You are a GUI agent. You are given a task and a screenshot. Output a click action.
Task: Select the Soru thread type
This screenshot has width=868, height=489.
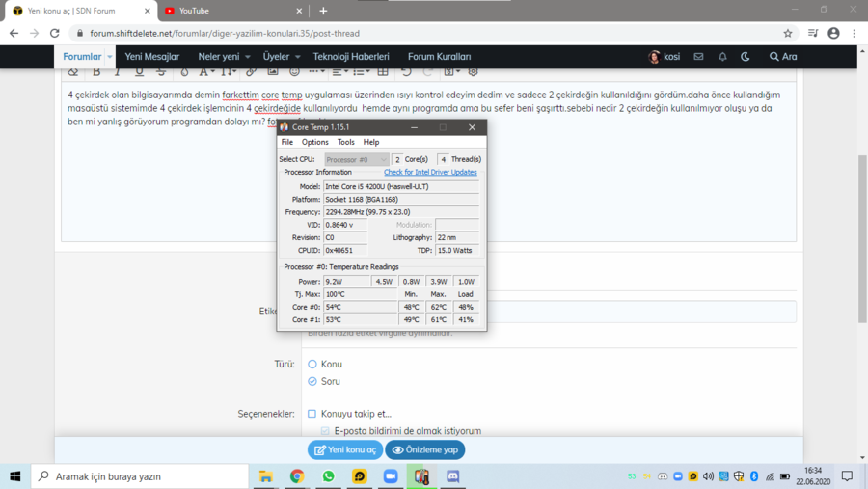(312, 381)
